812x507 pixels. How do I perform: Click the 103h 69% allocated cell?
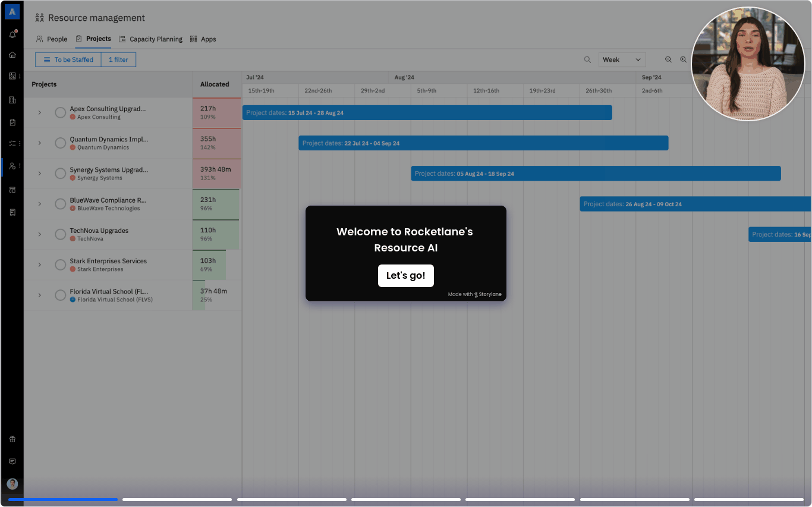point(217,264)
